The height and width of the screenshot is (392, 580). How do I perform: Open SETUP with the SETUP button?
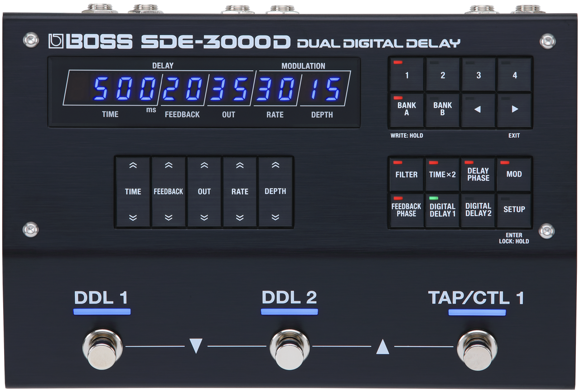pos(514,210)
